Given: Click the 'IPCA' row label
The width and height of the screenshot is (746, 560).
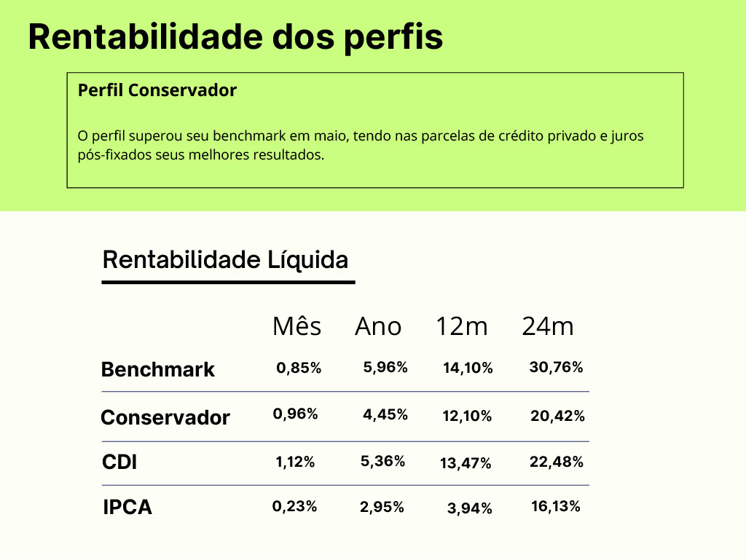Looking at the screenshot, I should 127,507.
